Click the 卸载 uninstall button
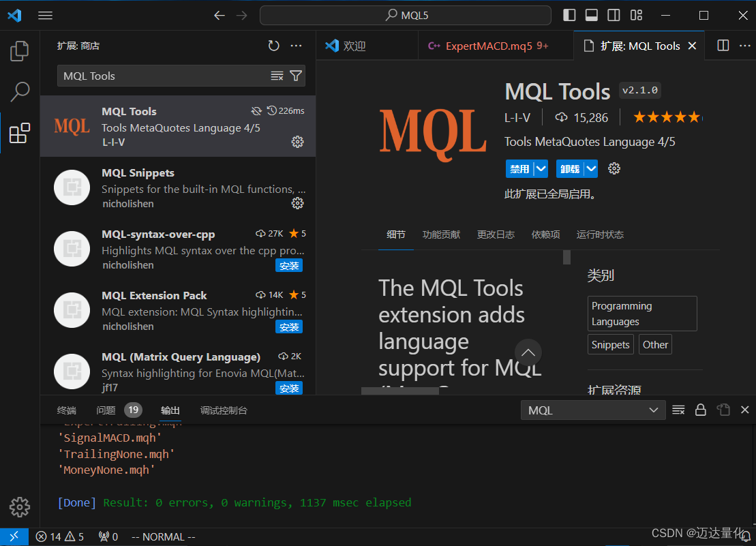The width and height of the screenshot is (756, 546). (570, 168)
